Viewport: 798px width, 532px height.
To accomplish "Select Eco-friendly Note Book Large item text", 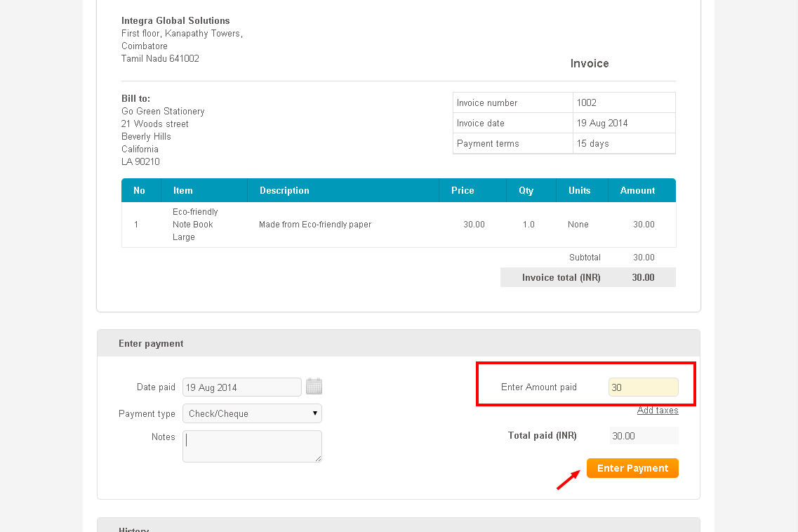I will point(195,225).
